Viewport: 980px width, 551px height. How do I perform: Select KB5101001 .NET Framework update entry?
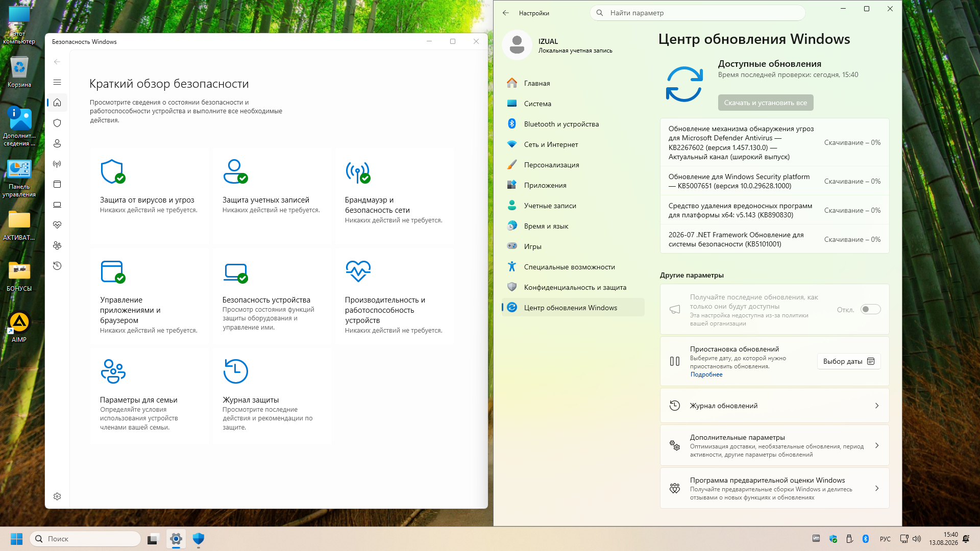coord(774,239)
